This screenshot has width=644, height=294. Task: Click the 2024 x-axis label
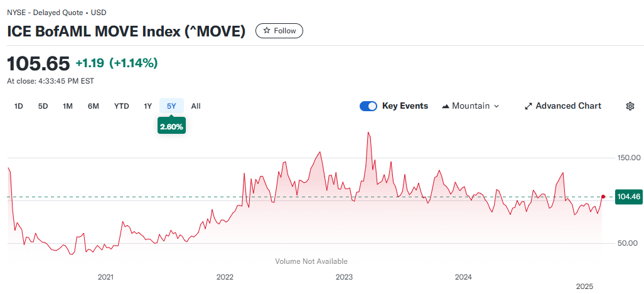pos(463,277)
